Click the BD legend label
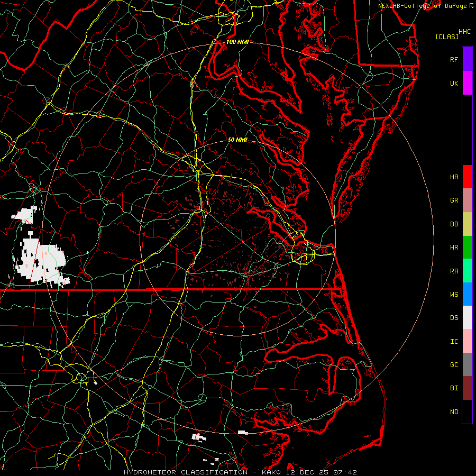Image resolution: width=476 pixels, height=476 pixels. (454, 224)
